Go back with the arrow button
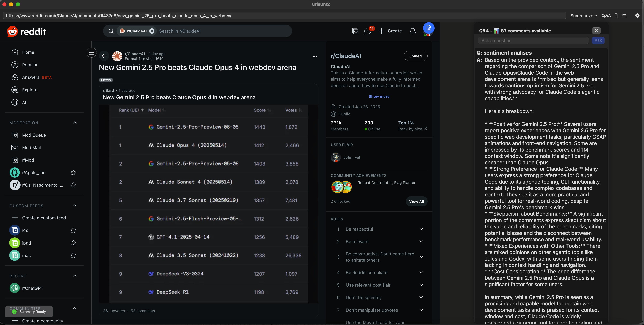 coord(104,56)
